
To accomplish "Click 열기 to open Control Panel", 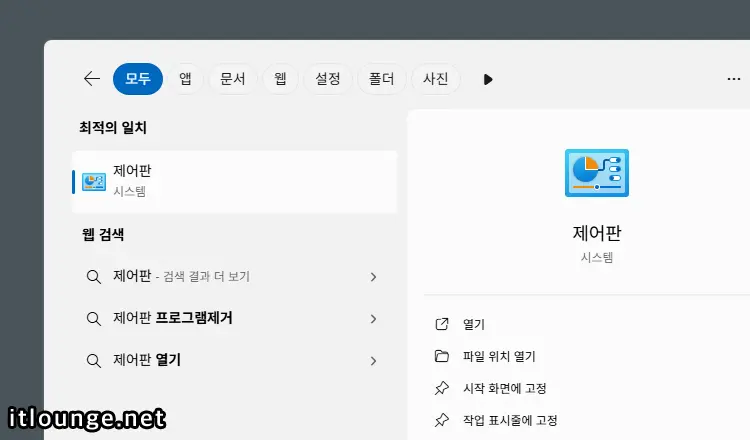I will point(474,324).
